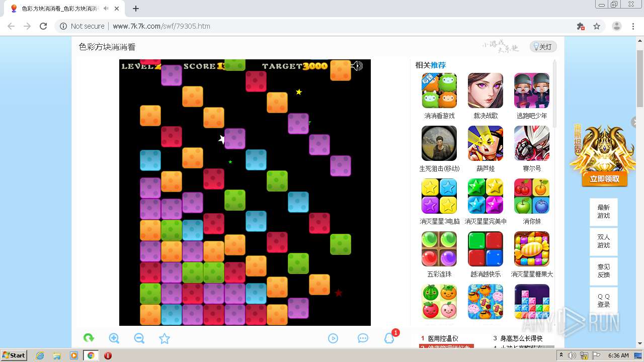This screenshot has width=644, height=362.
Task: Open the Chrome three-dot menu
Action: click(x=633, y=26)
